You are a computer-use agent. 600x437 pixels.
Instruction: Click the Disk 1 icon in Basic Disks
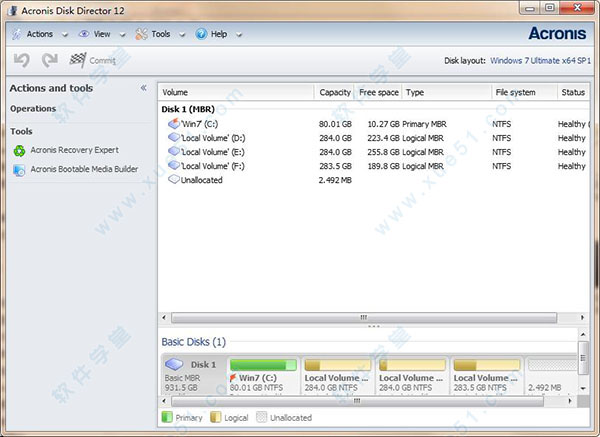[174, 365]
